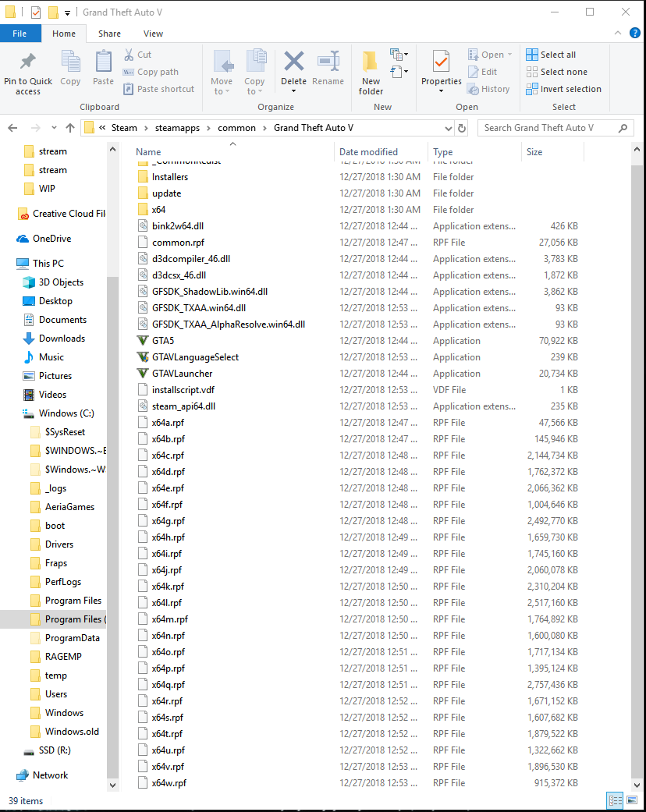Image resolution: width=646 pixels, height=812 pixels.
Task: Click the Rename icon
Action: (x=328, y=61)
